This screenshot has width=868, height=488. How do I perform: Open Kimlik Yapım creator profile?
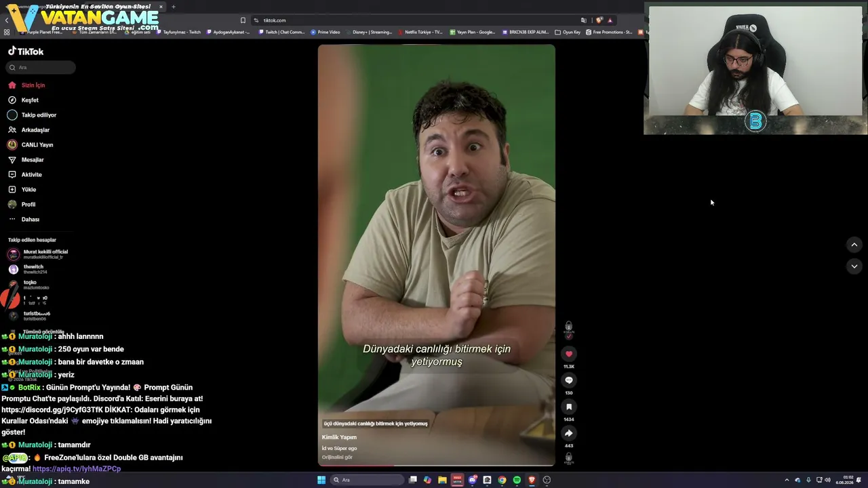(339, 437)
